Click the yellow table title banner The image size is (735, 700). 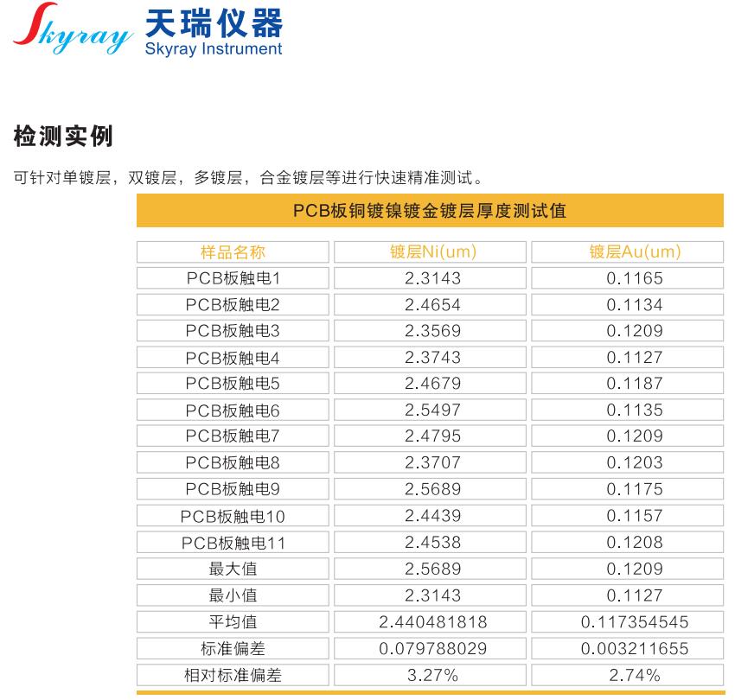click(430, 211)
